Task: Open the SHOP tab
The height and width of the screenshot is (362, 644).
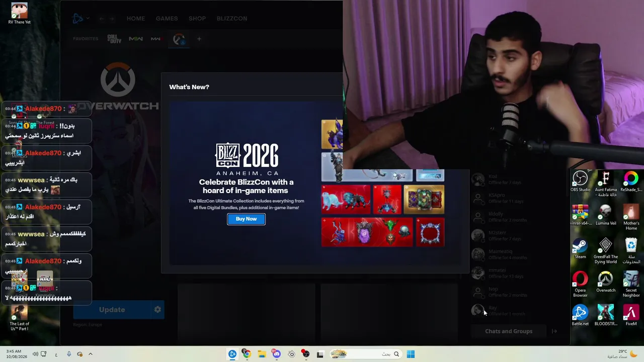Action: point(197,19)
